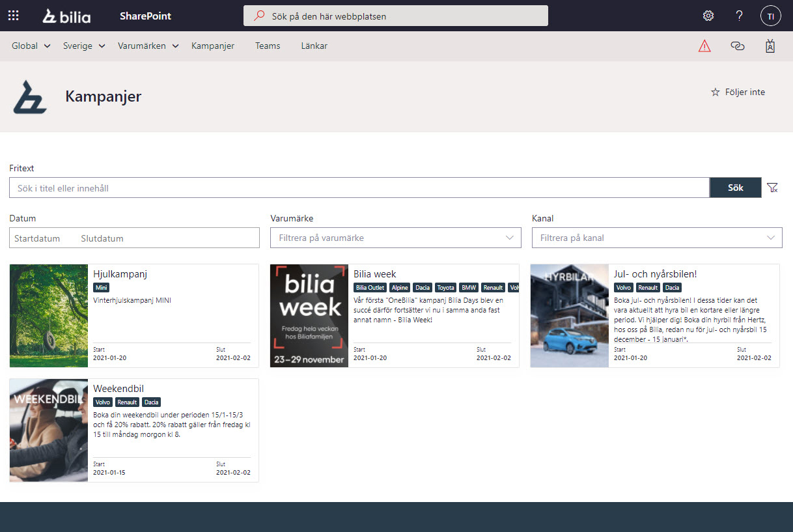Open the Teams navigation item

(x=268, y=46)
